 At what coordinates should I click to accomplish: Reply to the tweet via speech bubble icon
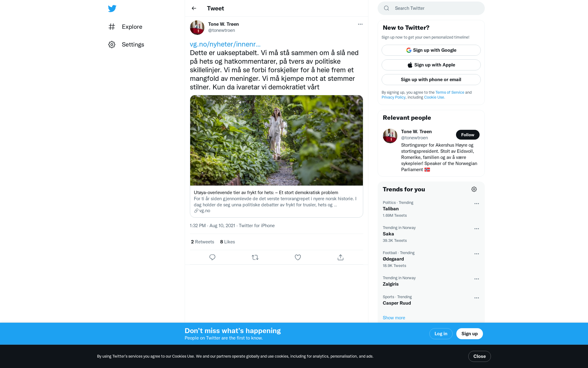(x=212, y=257)
